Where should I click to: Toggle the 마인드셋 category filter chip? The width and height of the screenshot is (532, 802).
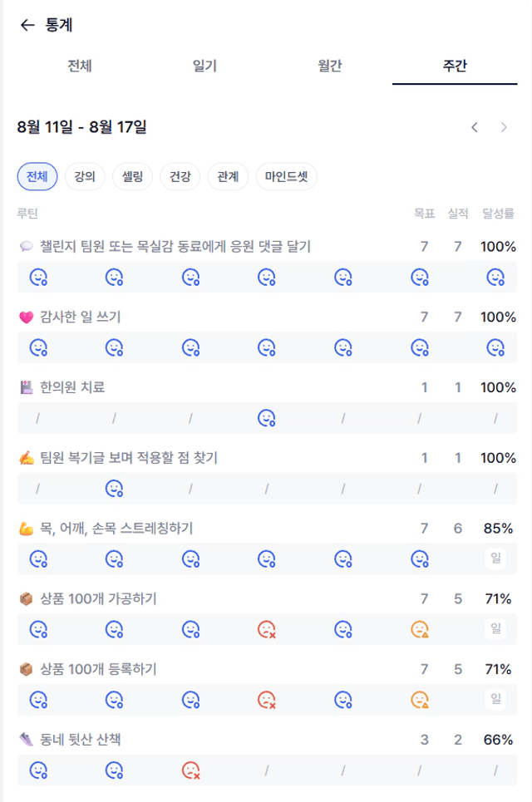tap(287, 176)
